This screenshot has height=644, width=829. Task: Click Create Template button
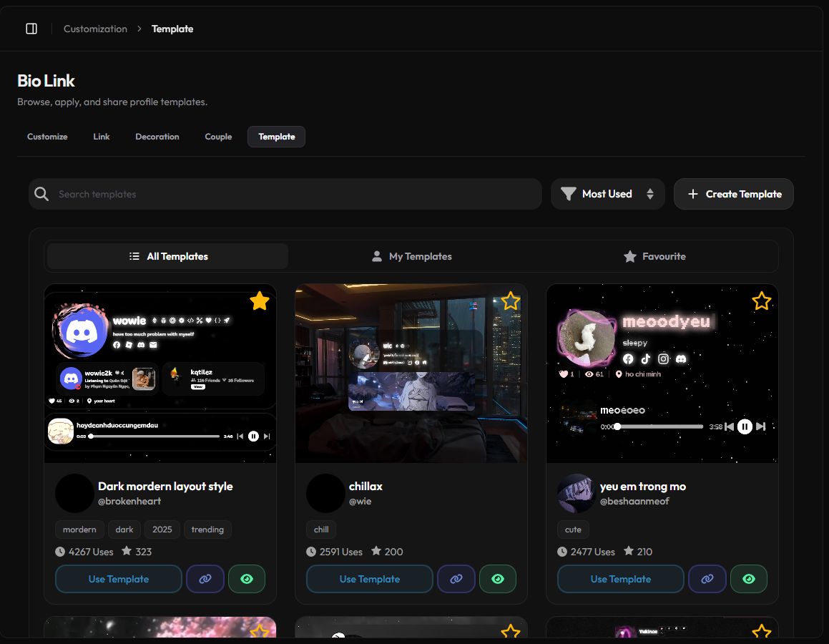[x=734, y=194]
